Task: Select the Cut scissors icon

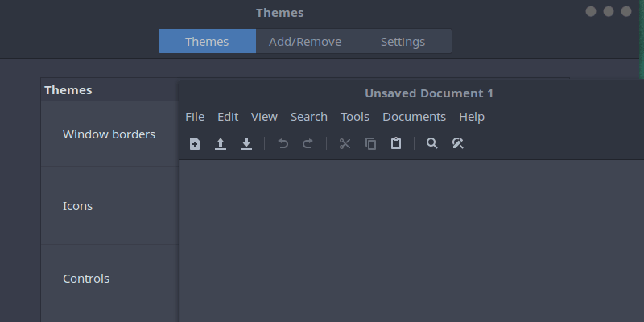Action: (345, 144)
